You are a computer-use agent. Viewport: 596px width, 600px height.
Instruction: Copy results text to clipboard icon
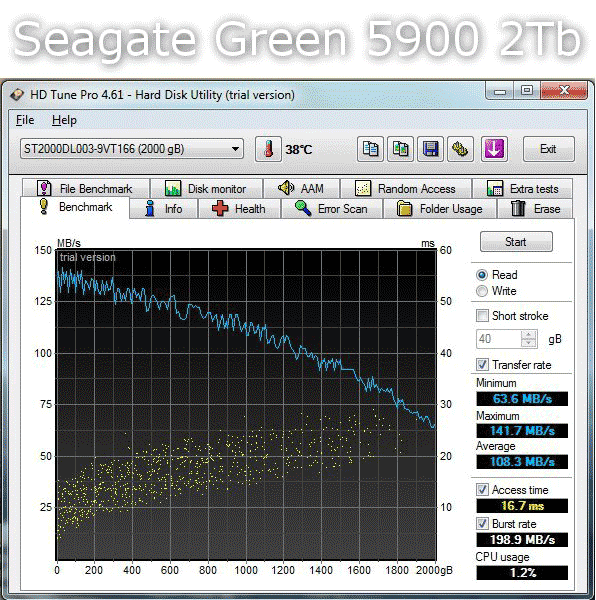370,149
